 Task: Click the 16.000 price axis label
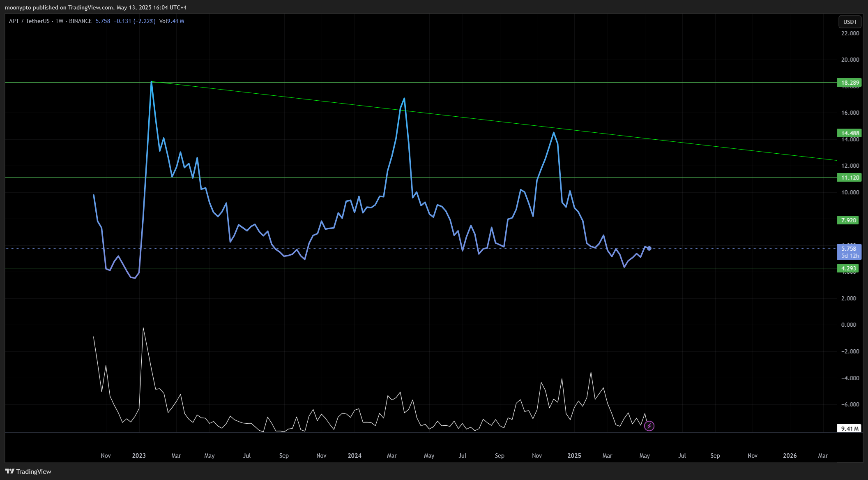tap(850, 113)
